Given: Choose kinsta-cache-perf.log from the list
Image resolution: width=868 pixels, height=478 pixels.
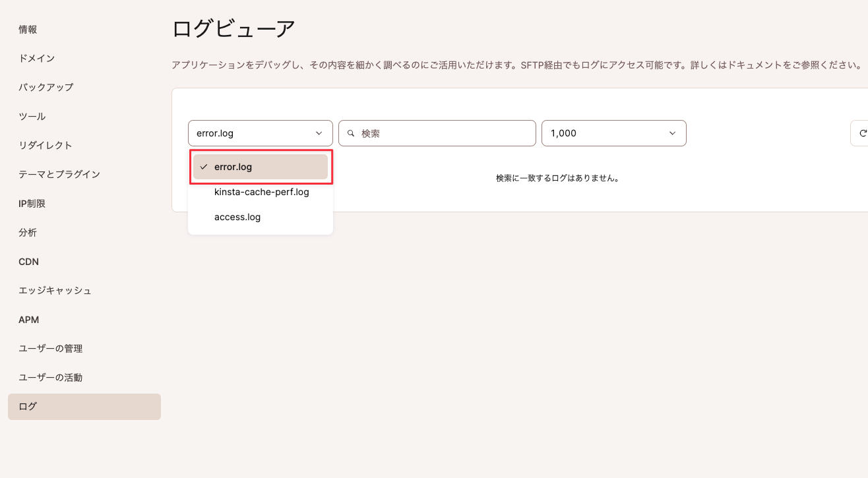Looking at the screenshot, I should 261,192.
